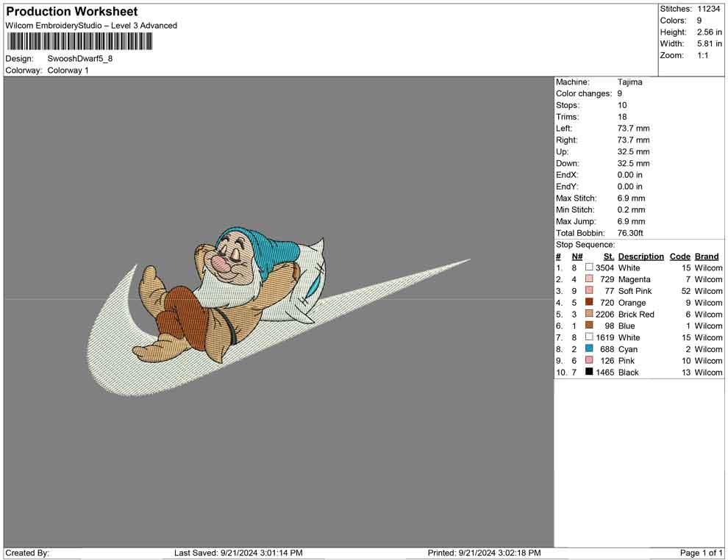This screenshot has width=728, height=560.
Task: Select the Black color swatch in row 10
Action: (x=589, y=373)
